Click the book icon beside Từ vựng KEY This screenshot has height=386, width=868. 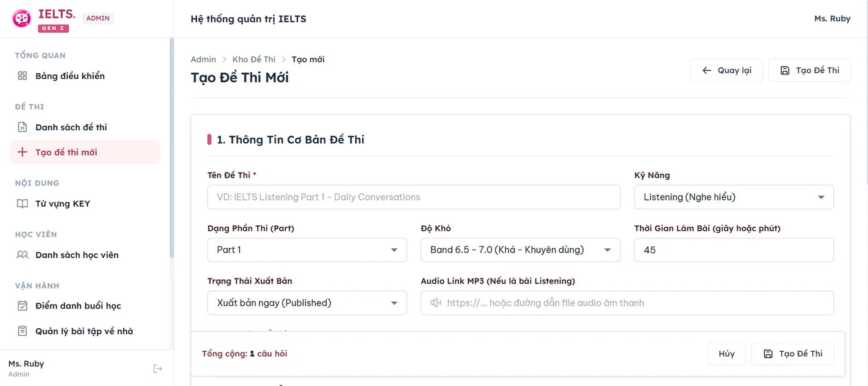point(22,204)
